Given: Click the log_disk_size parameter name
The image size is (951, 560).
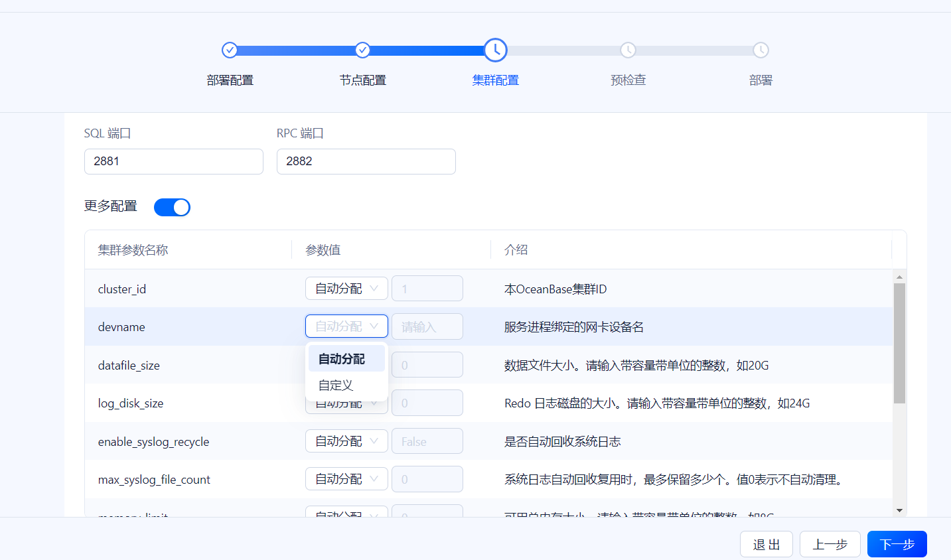Looking at the screenshot, I should coord(131,403).
